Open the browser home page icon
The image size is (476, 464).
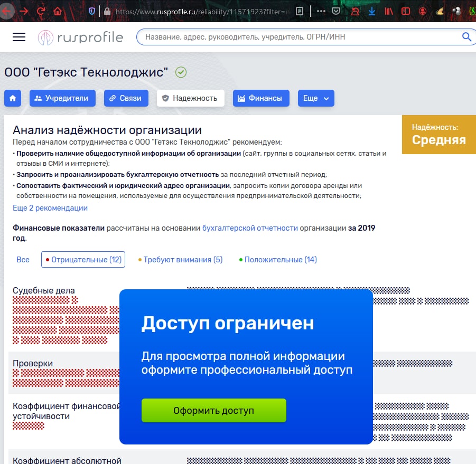point(58,12)
